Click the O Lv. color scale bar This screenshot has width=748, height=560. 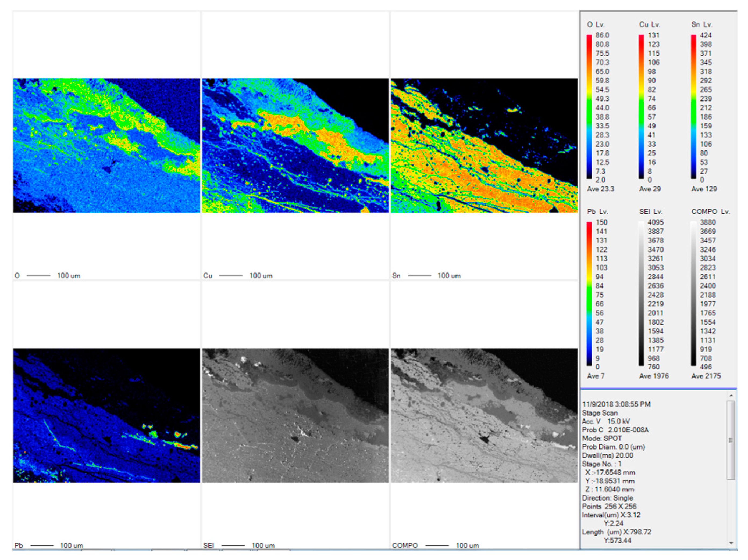[589, 107]
